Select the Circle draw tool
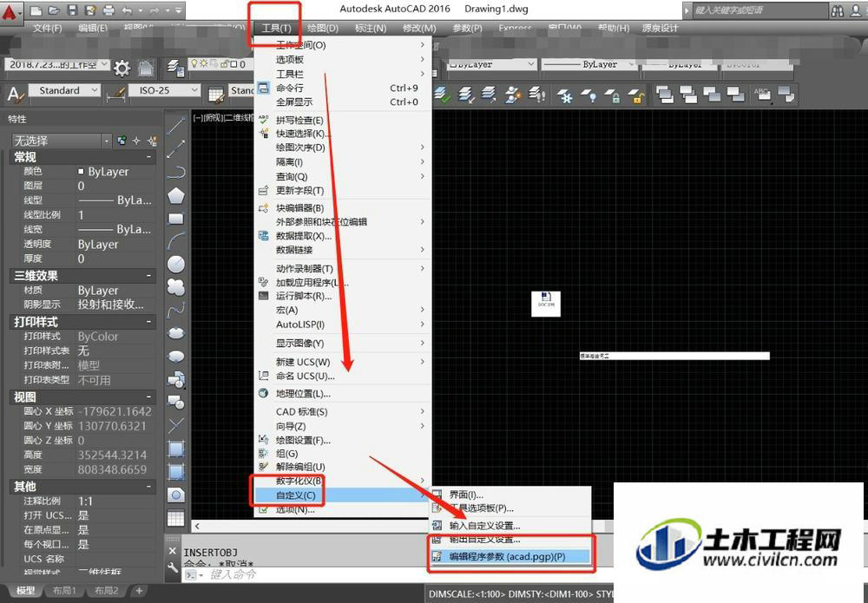The width and height of the screenshot is (868, 603). pos(176,265)
